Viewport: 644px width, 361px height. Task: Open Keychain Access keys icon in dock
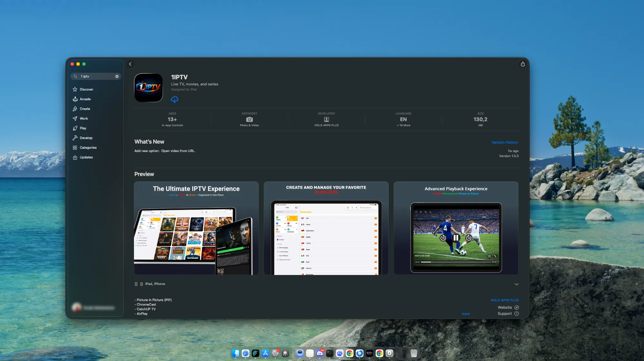coord(285,353)
